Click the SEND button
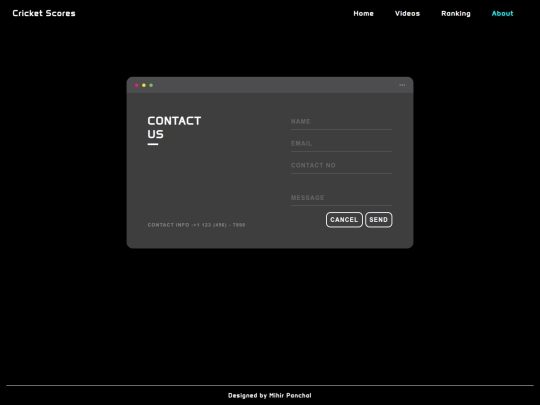 (x=378, y=220)
